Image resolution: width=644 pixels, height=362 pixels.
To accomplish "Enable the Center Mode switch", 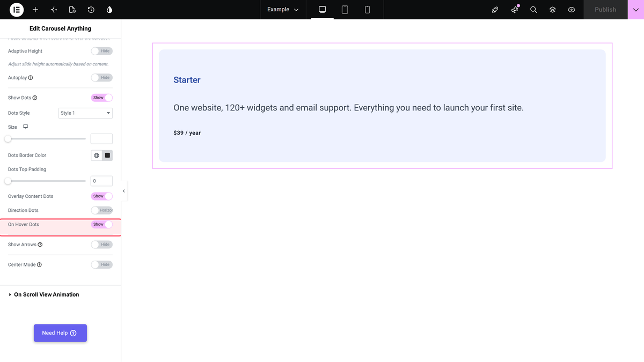I will click(x=101, y=264).
